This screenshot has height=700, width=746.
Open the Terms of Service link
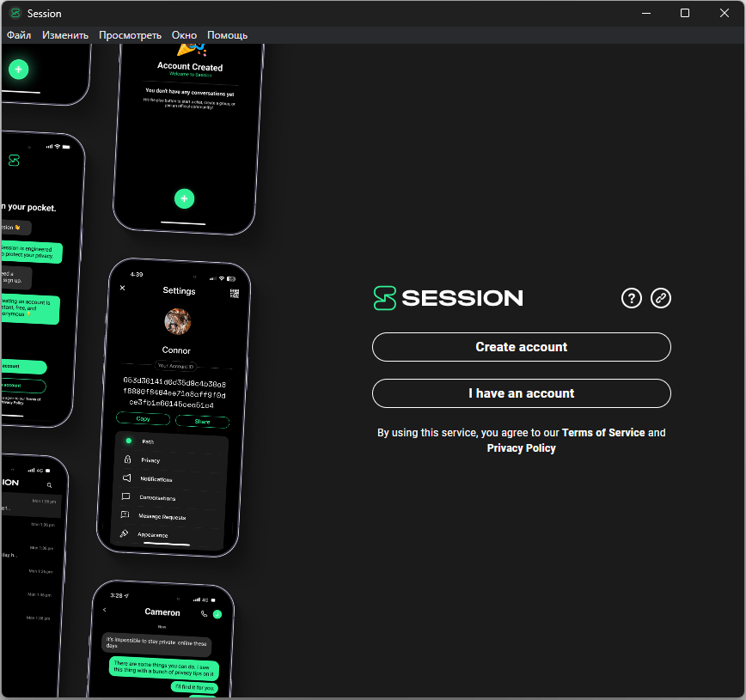click(x=603, y=433)
